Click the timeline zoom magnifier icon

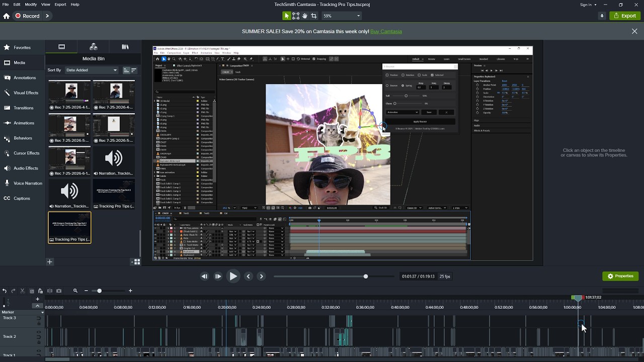[x=75, y=291]
